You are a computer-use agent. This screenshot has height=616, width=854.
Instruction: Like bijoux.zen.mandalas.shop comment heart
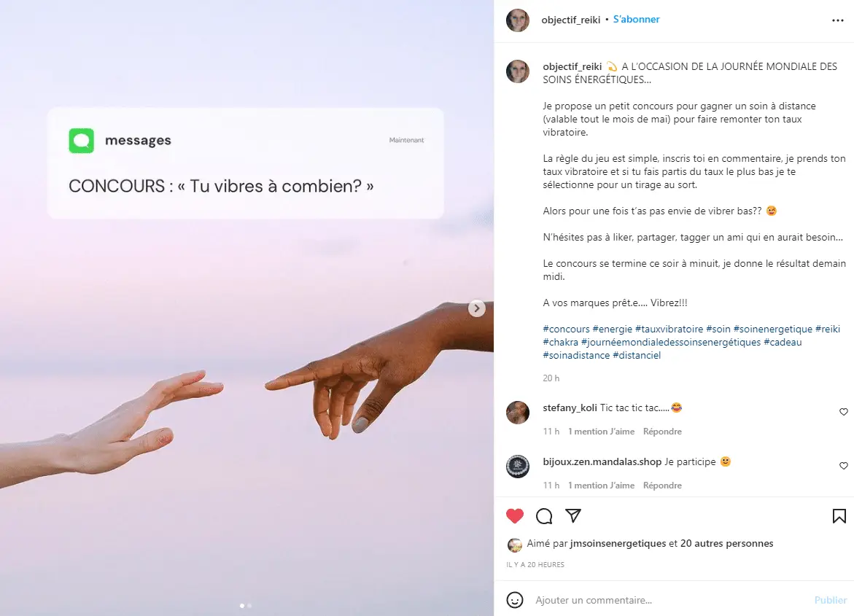point(844,466)
